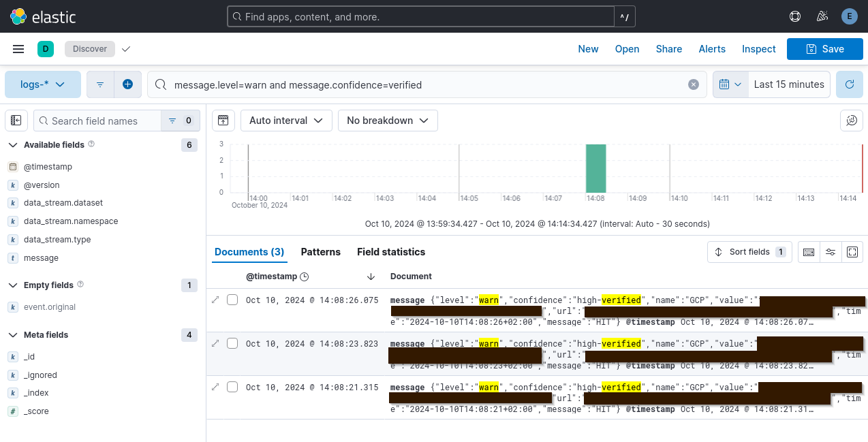Click the add filter plus icon
Screen dimensions: 868x442
(x=127, y=84)
